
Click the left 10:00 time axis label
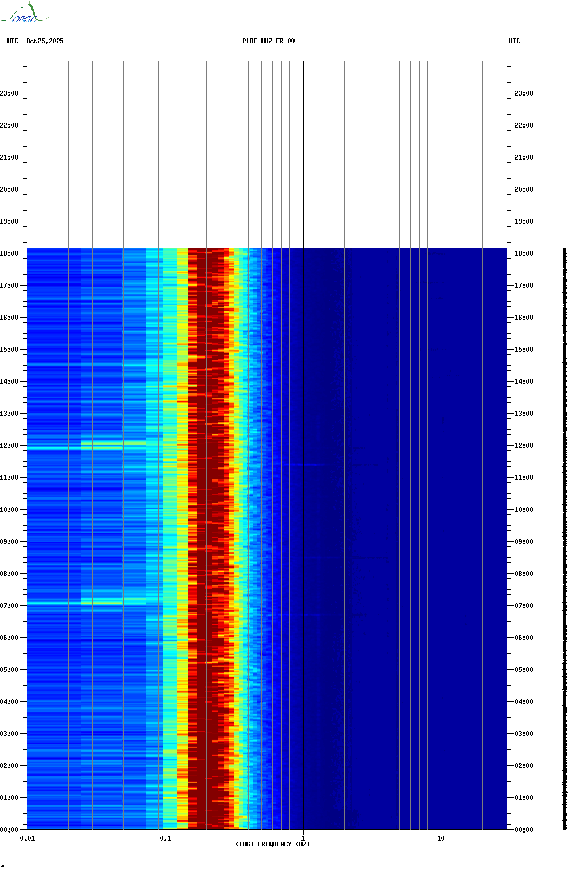point(9,510)
